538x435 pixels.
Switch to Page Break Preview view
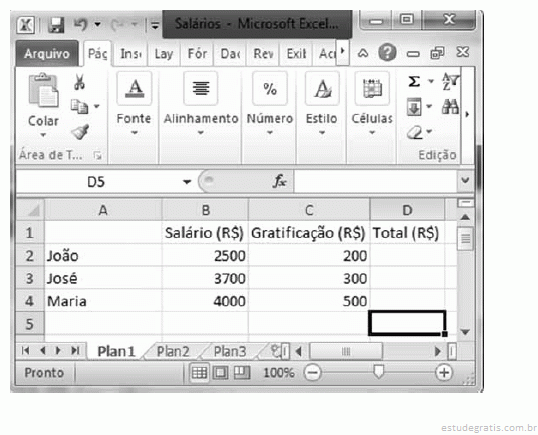(x=242, y=373)
